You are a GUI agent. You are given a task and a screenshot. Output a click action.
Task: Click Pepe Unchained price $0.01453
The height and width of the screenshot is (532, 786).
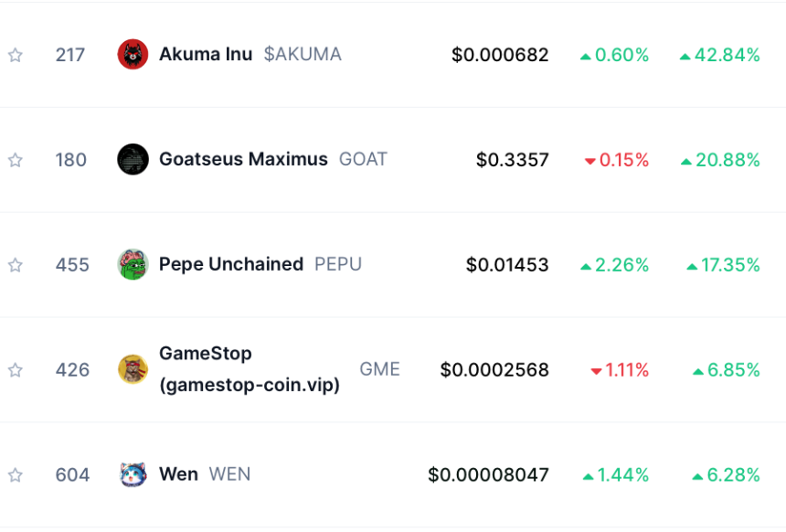pyautogui.click(x=507, y=265)
